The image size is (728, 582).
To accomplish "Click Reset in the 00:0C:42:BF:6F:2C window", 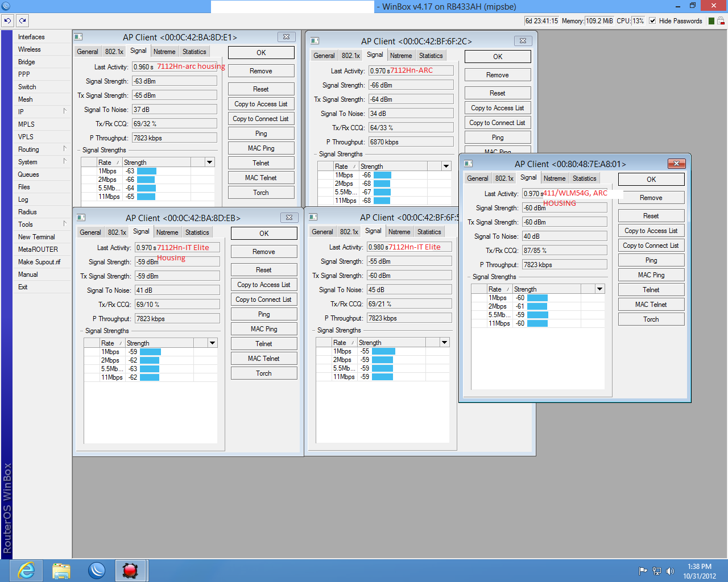I will pyautogui.click(x=498, y=93).
